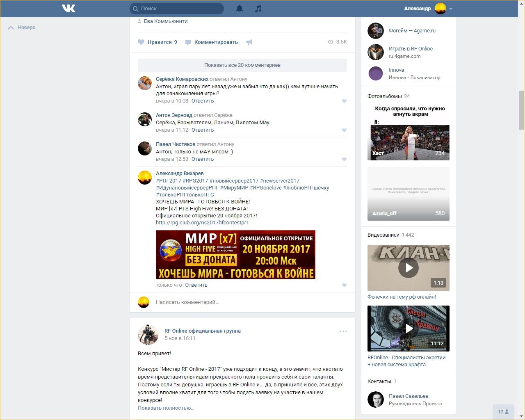Viewport: 525px width, 420px height.
Task: Click hashtag #newserver2017
Action: point(280,181)
